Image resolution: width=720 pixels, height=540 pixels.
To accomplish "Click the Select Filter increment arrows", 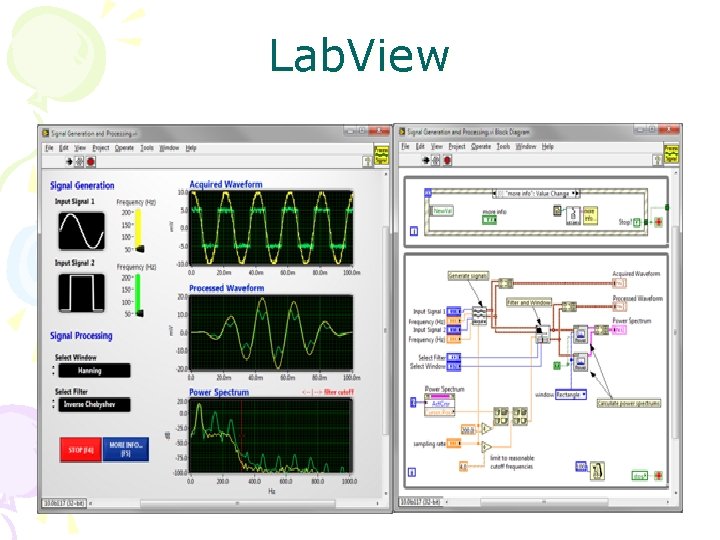I will coord(54,405).
